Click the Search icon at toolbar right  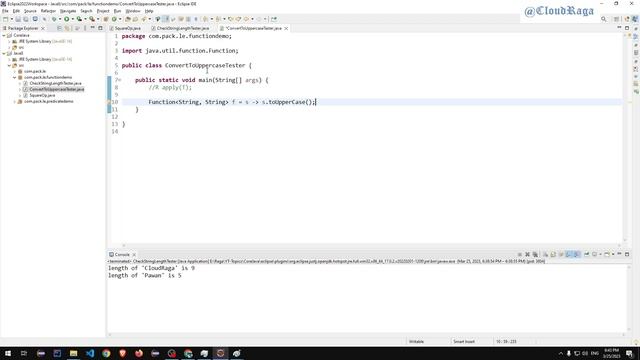tap(604, 19)
